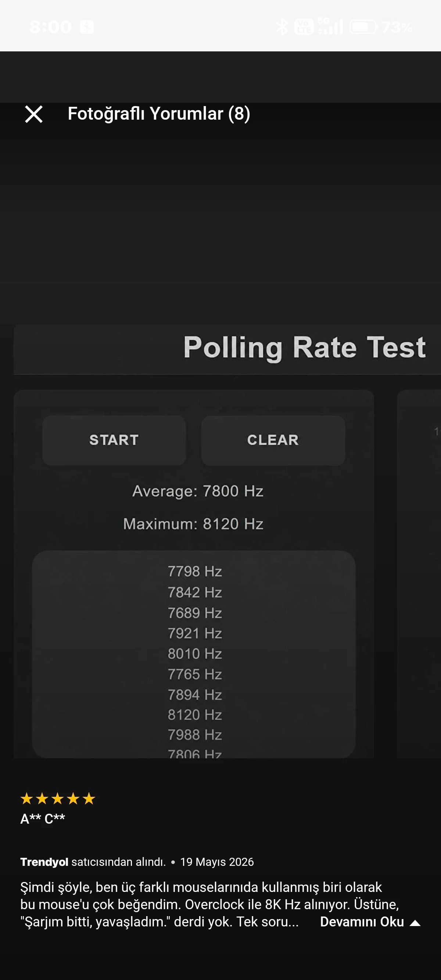The width and height of the screenshot is (441, 980).
Task: Tap the battery indicator icon
Action: [x=363, y=27]
